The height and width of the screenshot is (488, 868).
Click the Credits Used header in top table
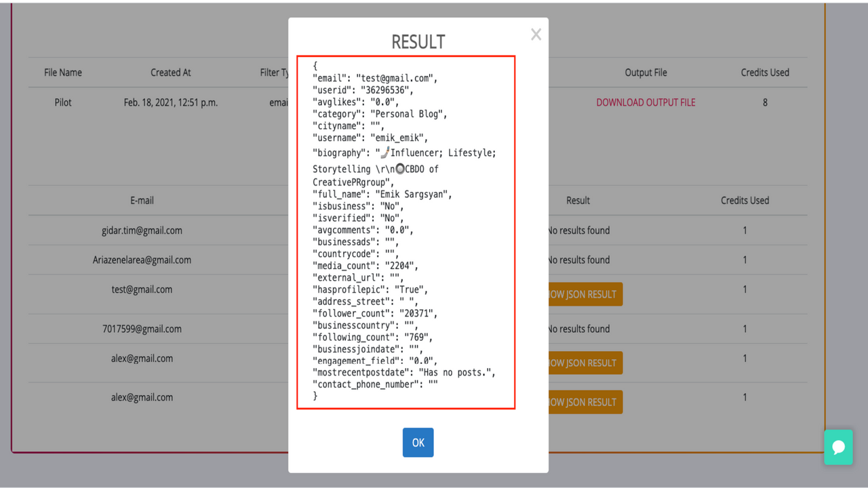[765, 73]
